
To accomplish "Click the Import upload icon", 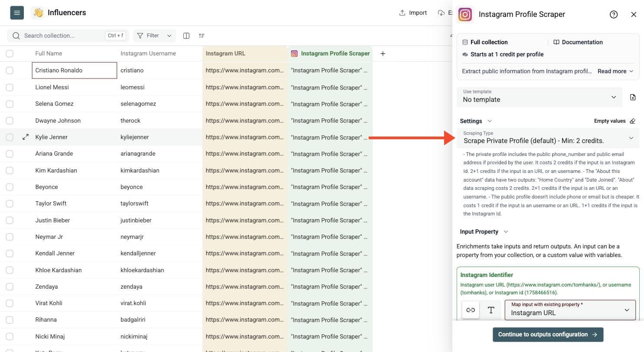I will pyautogui.click(x=402, y=13).
